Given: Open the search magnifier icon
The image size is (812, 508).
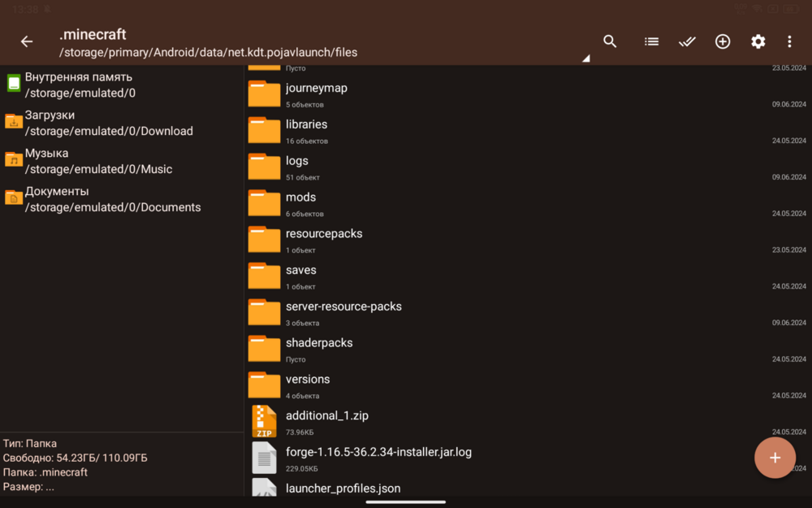Looking at the screenshot, I should tap(610, 41).
